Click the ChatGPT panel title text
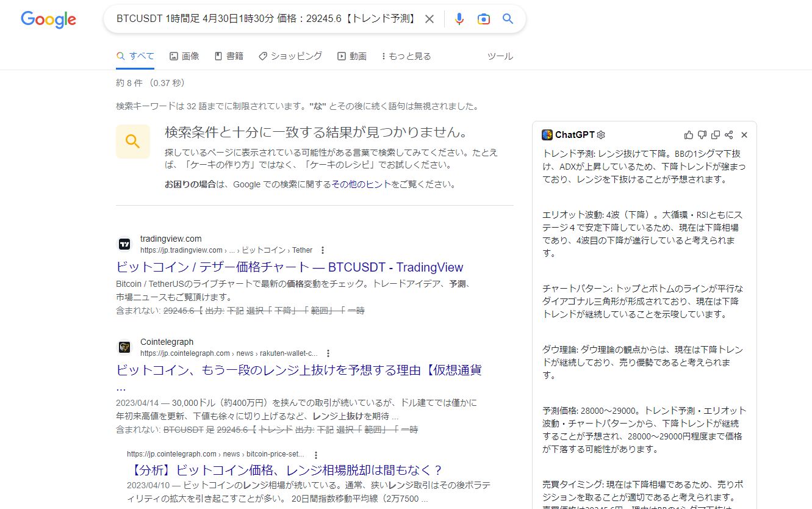This screenshot has width=812, height=509. [575, 135]
